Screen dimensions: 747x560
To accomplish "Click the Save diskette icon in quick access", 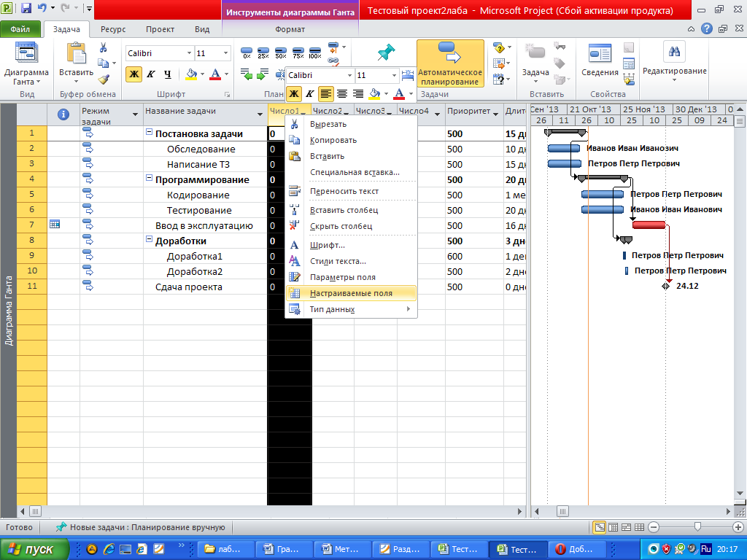I will coord(26,7).
